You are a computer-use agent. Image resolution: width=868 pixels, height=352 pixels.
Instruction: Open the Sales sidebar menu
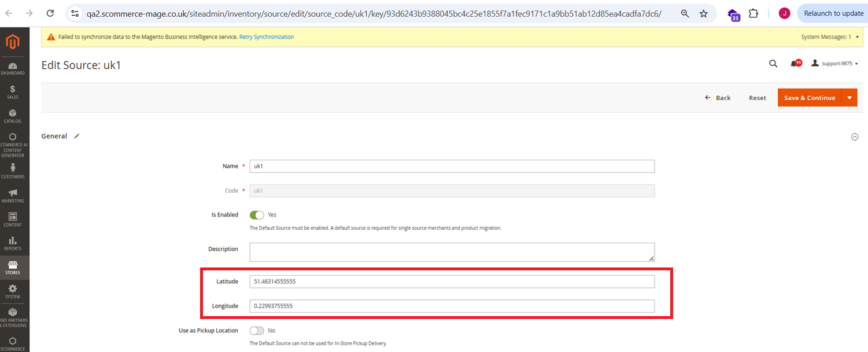click(13, 92)
